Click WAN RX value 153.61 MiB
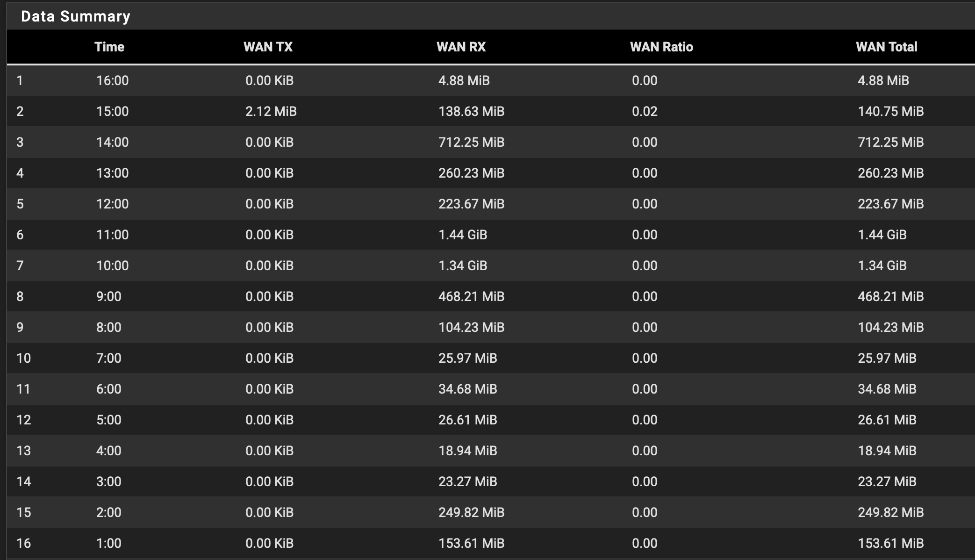 click(x=471, y=543)
